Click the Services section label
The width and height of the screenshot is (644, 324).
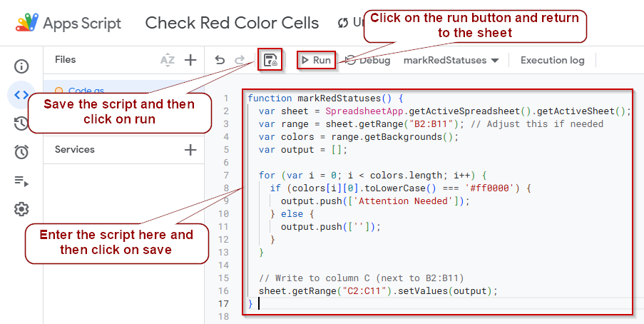pyautogui.click(x=75, y=149)
